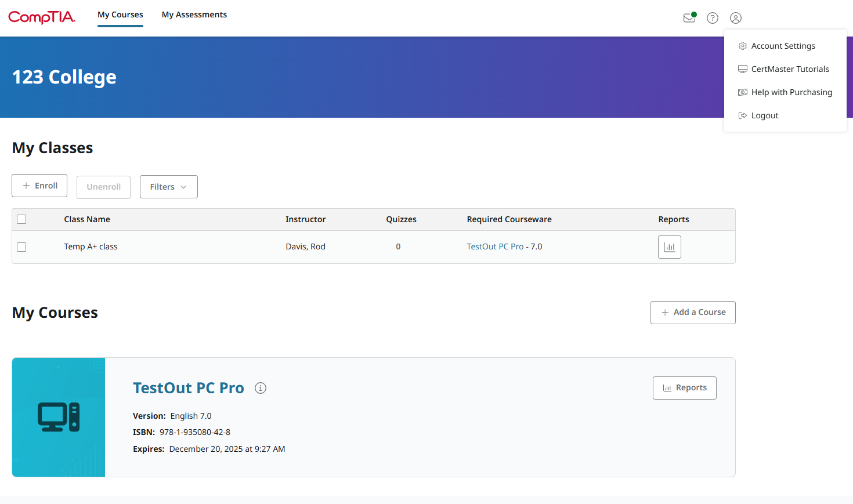853x504 pixels.
Task: Click the My Classes heading
Action: (53, 148)
